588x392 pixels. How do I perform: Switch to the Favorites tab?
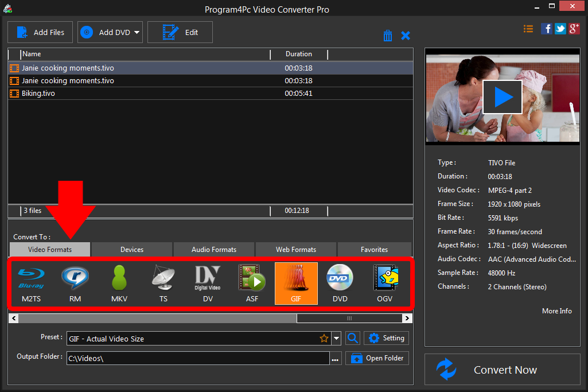point(374,250)
